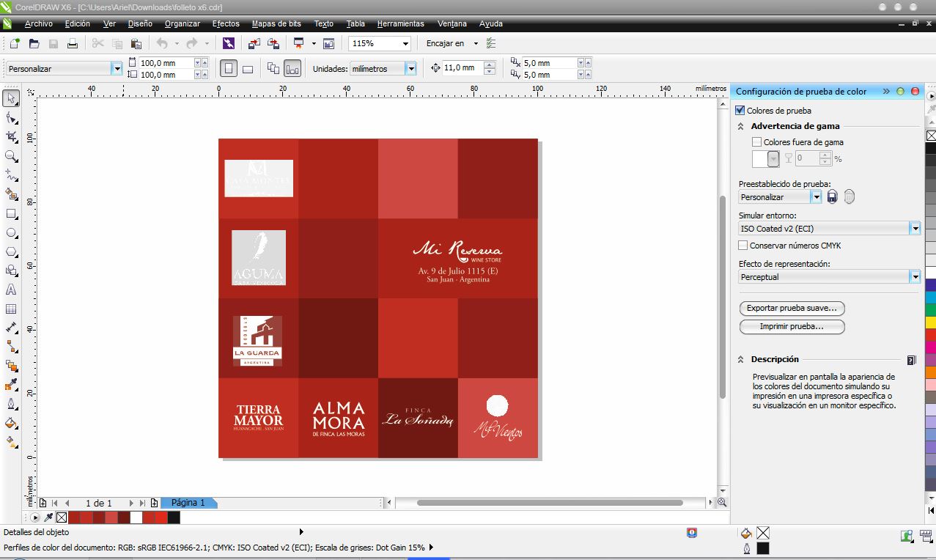Screen dimensions: 936x560
Task: Select the Zoom magnifier tool
Action: 11,156
